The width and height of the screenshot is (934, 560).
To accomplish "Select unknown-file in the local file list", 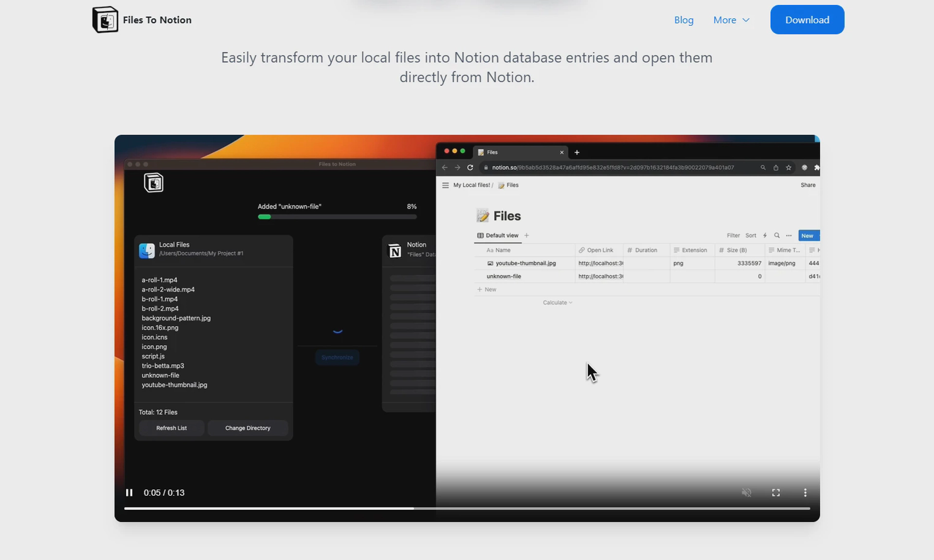I will click(x=160, y=375).
